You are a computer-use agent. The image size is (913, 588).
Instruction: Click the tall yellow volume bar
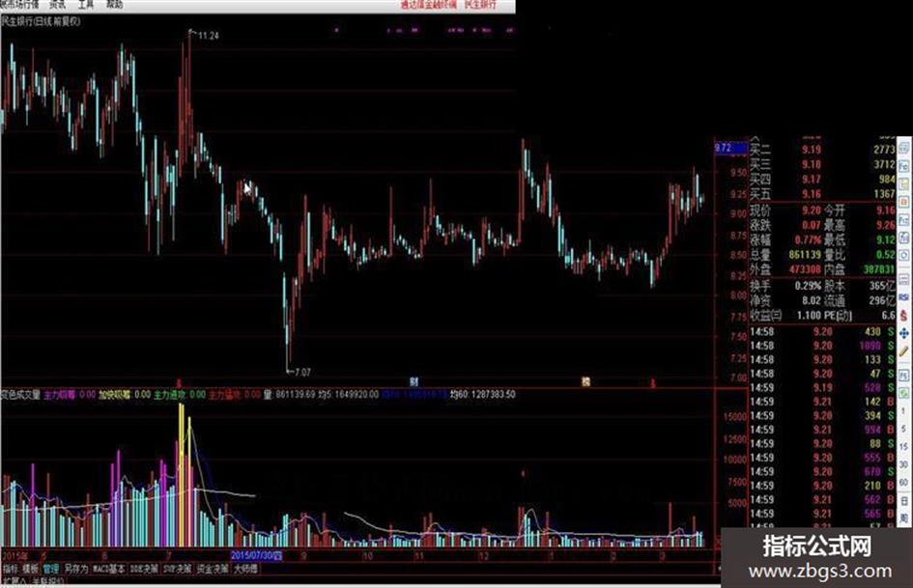(181, 475)
